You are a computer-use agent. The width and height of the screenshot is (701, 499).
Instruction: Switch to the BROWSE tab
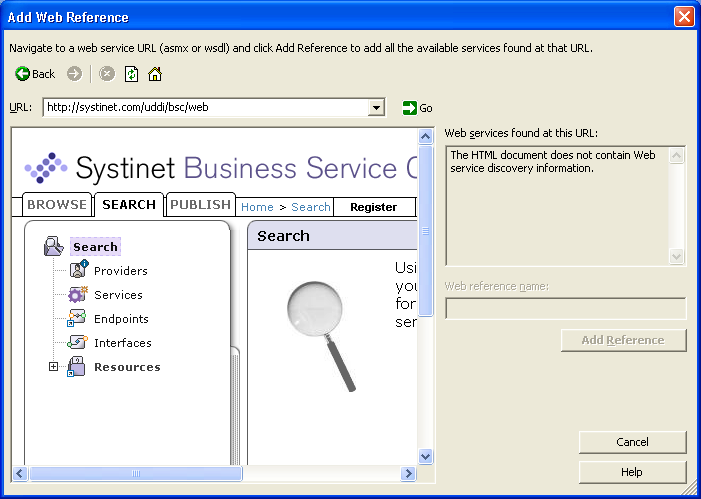click(57, 205)
